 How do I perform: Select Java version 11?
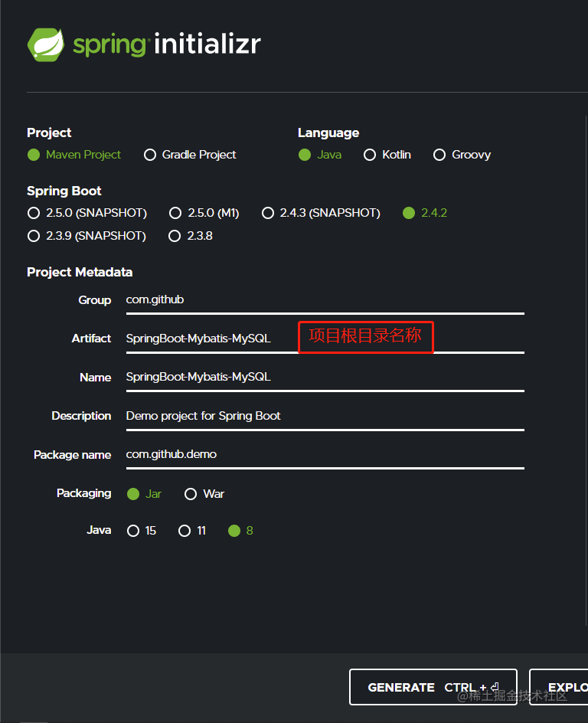pyautogui.click(x=192, y=532)
